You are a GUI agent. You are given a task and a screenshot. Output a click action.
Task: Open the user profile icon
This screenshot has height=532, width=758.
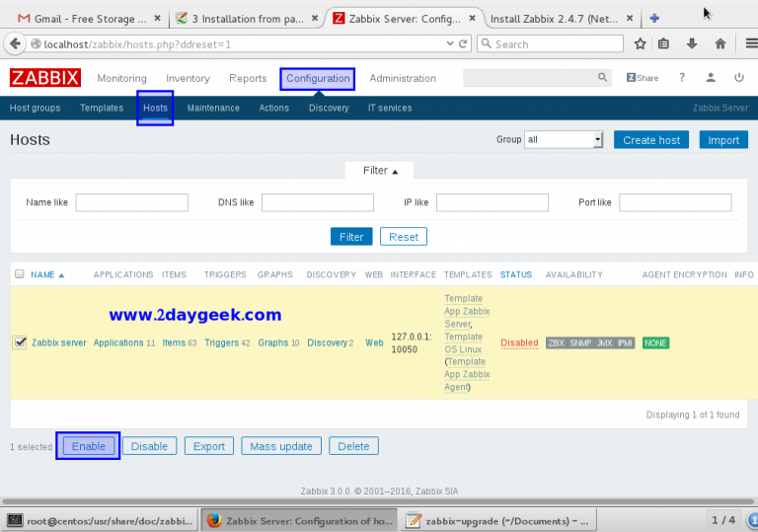[711, 78]
